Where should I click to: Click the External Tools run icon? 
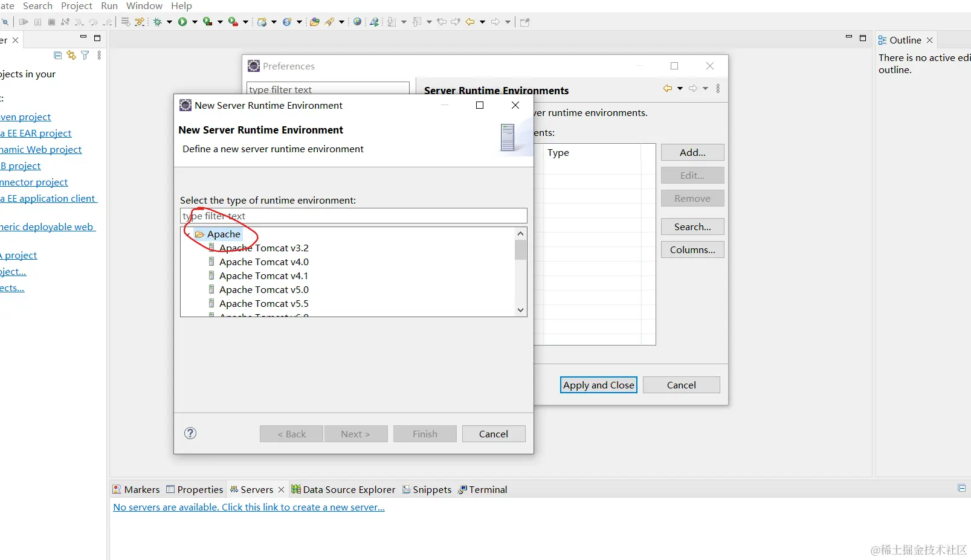tap(233, 22)
